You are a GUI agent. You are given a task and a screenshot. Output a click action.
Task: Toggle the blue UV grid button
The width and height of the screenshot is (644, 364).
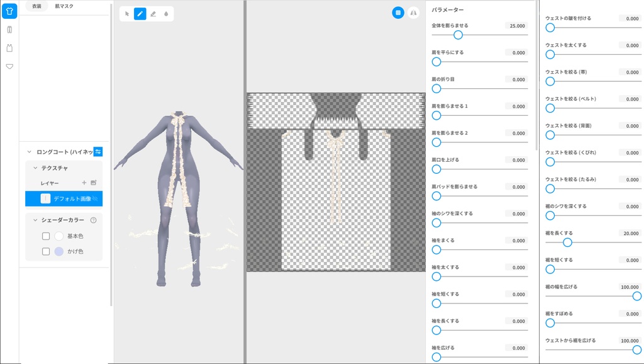(398, 13)
